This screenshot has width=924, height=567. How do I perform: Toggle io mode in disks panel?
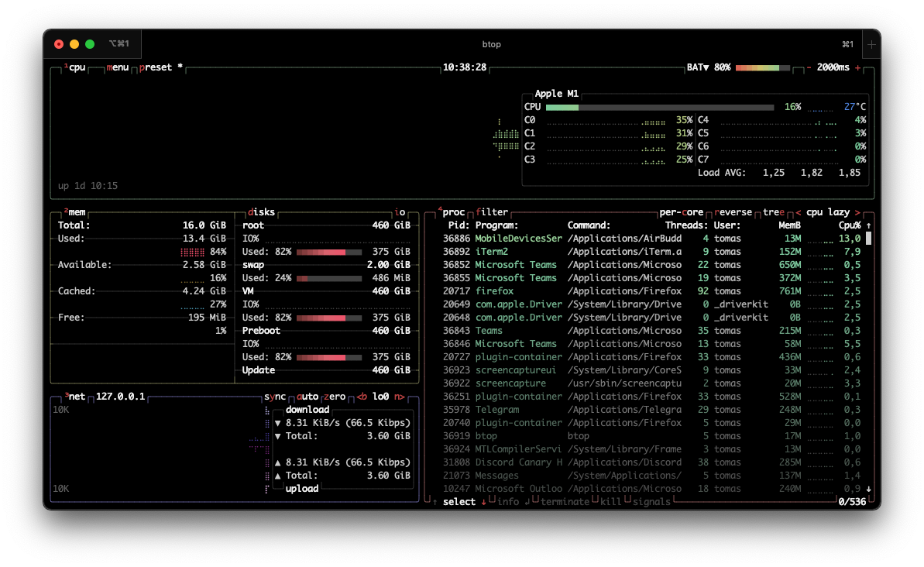pos(400,212)
